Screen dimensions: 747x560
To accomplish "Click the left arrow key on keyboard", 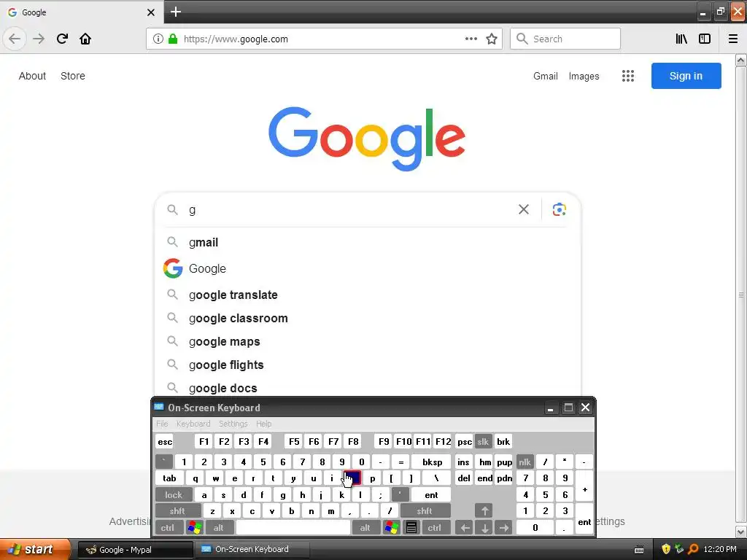I will point(465,528).
